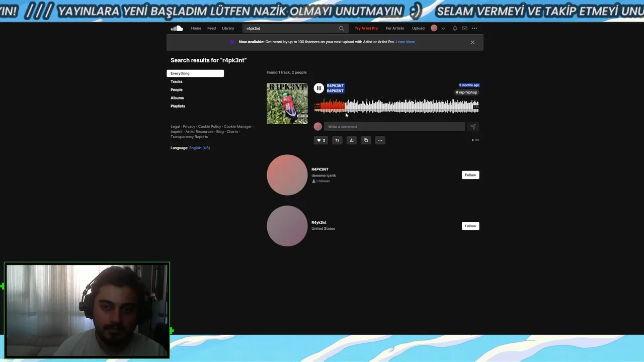Open the Library page
The height and width of the screenshot is (362, 644).
point(228,28)
